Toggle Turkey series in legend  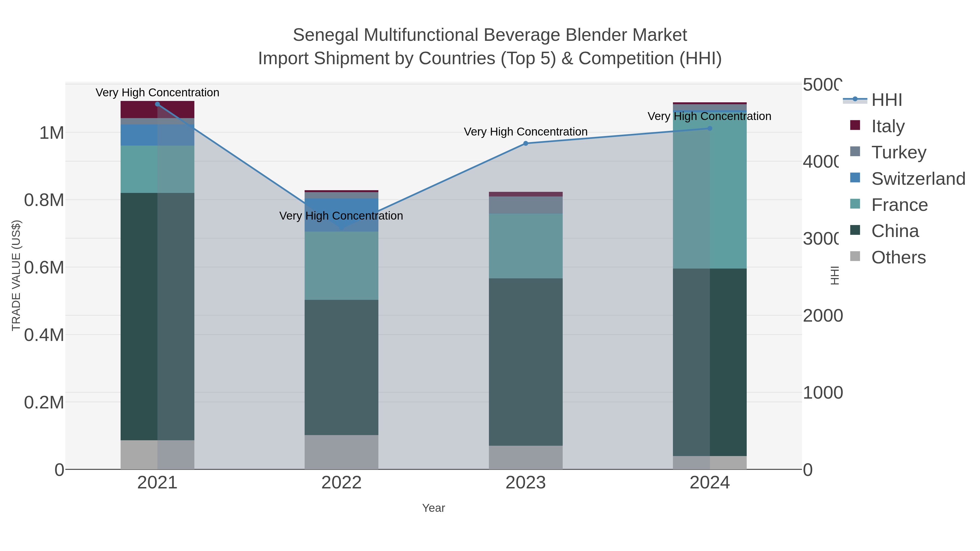pos(888,152)
